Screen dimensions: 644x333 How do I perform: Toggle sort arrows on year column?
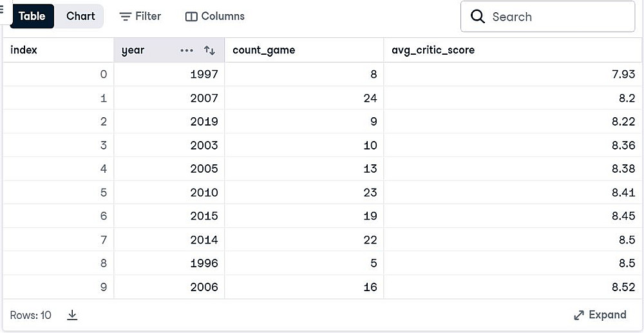click(x=209, y=50)
